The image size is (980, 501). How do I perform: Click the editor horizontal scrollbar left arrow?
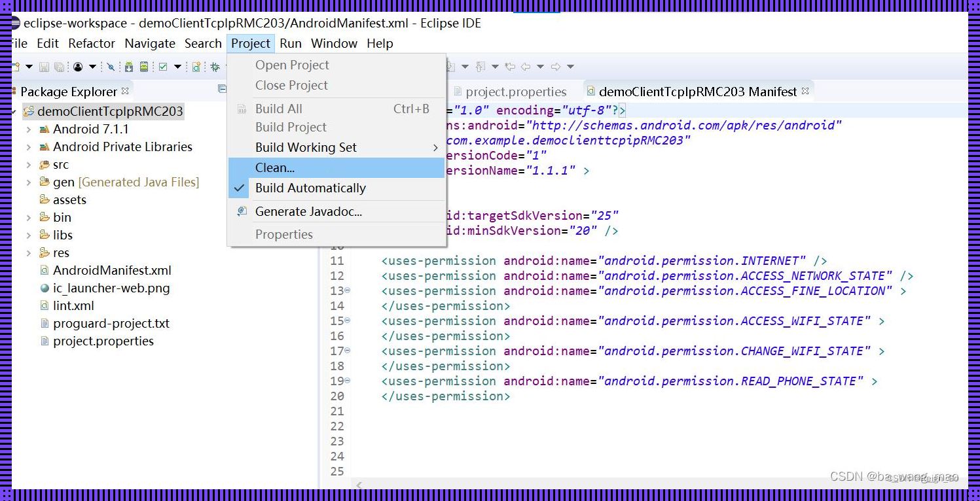coord(359,485)
